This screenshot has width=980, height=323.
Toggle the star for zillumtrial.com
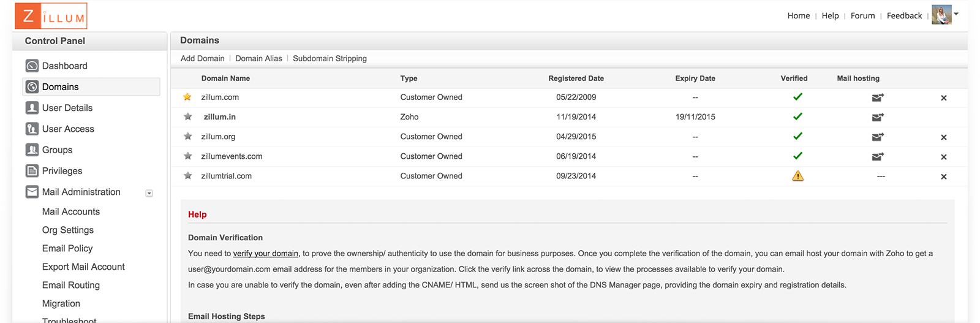click(188, 176)
